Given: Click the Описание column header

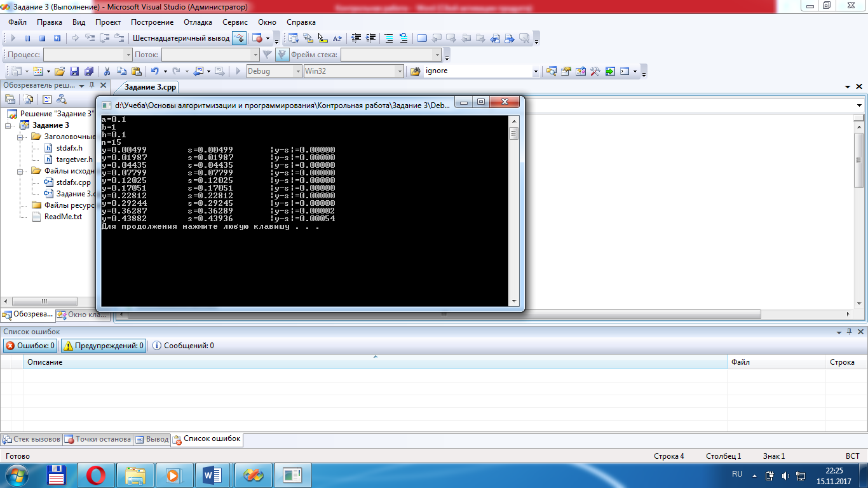Looking at the screenshot, I should coord(44,362).
